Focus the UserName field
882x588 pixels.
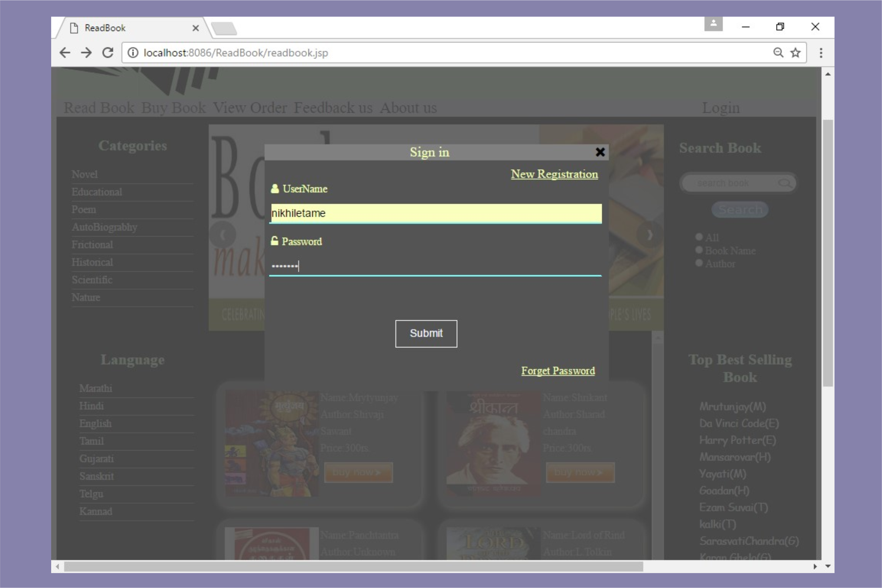coord(435,213)
